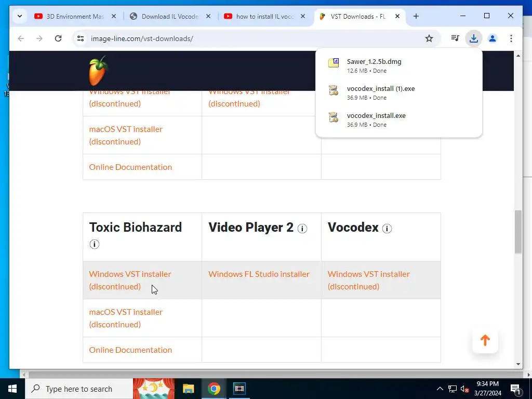Viewport: 532px width, 399px height.
Task: Click Toxic Biohazard Windows VST installer link
Action: coord(130,280)
